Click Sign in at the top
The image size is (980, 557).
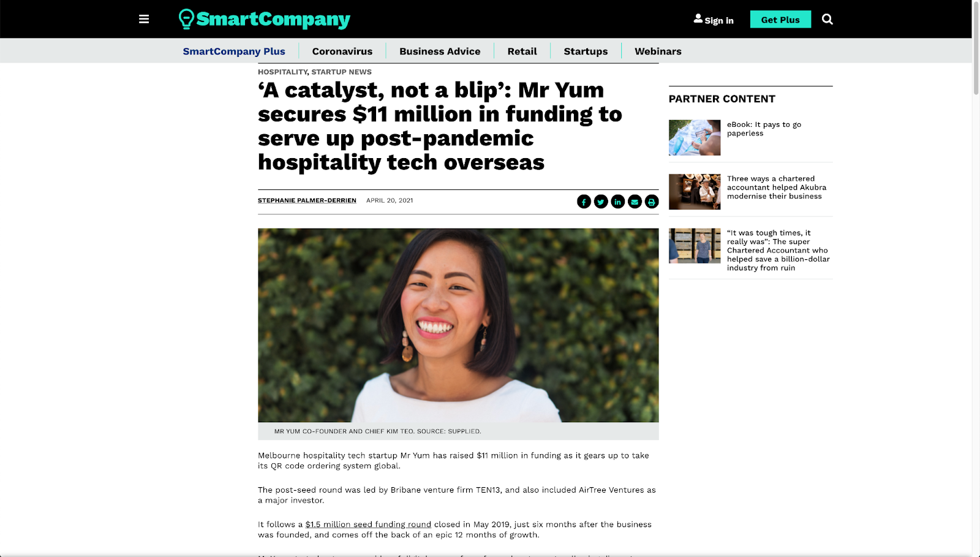click(x=714, y=20)
